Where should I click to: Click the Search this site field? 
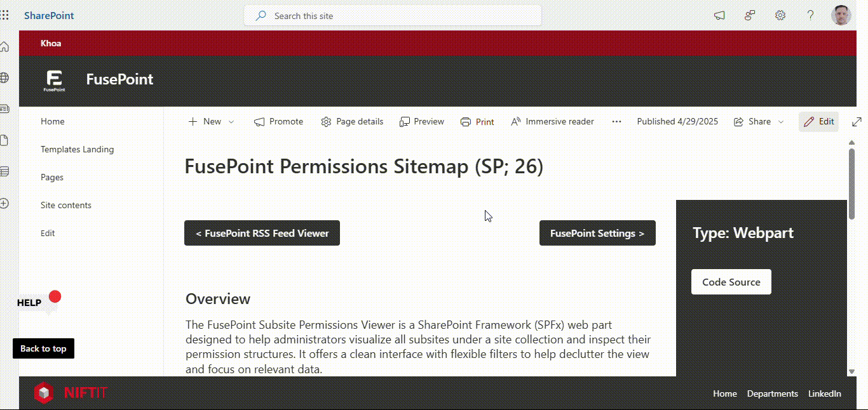click(x=393, y=16)
